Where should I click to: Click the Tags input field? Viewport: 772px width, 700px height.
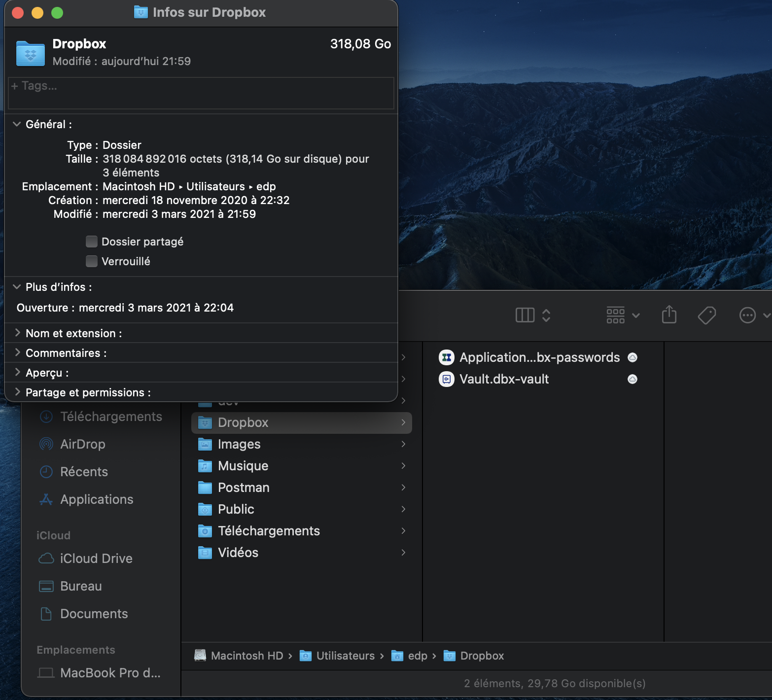click(x=201, y=93)
